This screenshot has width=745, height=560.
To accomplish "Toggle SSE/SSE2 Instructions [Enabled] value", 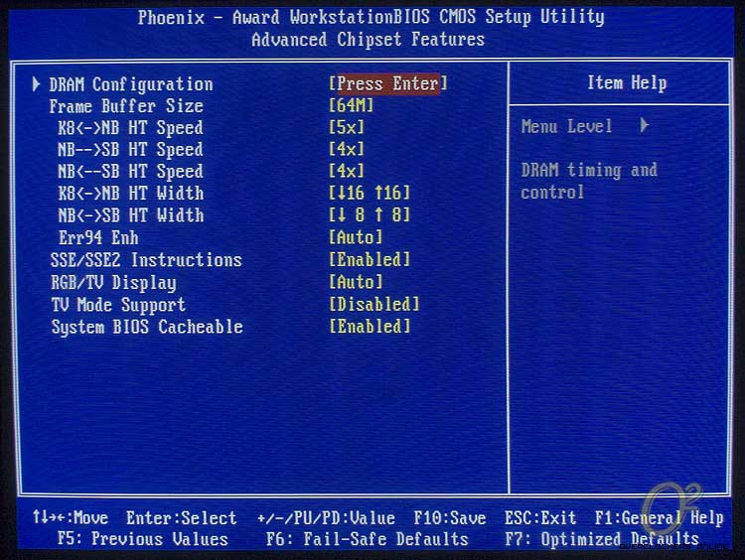I will [370, 259].
